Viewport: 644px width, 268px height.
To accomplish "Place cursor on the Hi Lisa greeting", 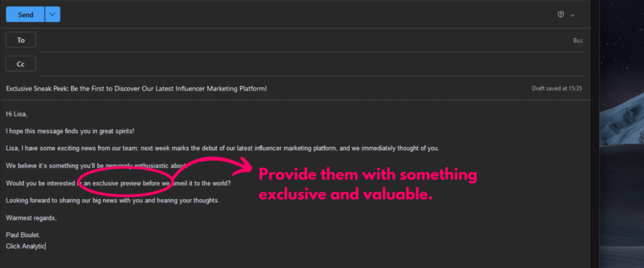I will point(17,114).
